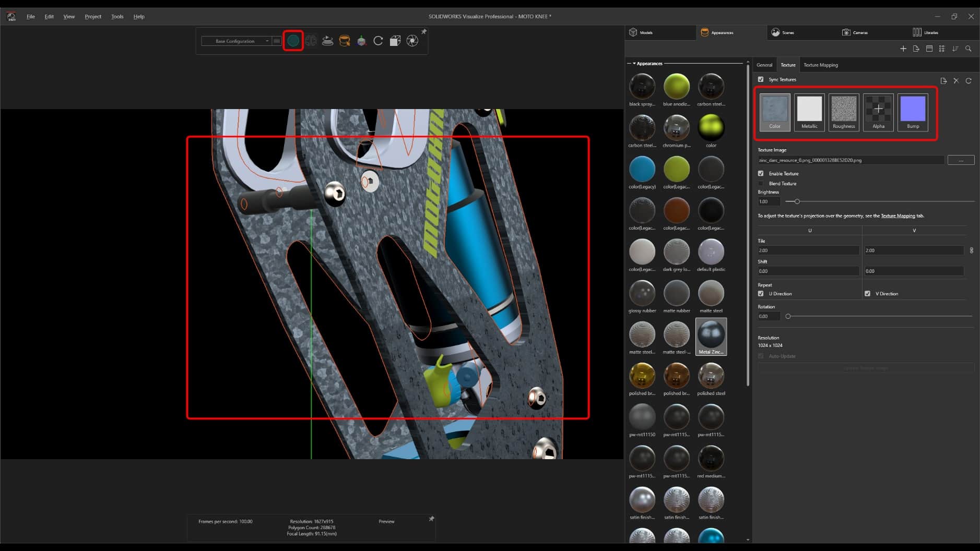The height and width of the screenshot is (551, 980).
Task: Click the paint bucket appearance tool
Action: pyautogui.click(x=345, y=41)
